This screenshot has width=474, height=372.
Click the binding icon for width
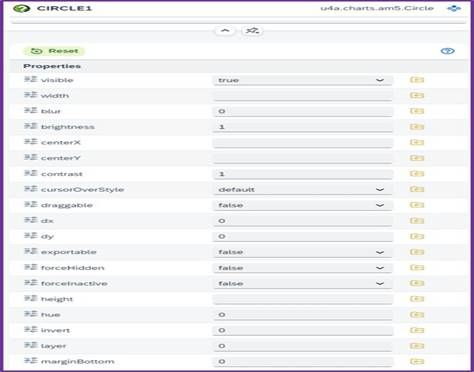[417, 96]
